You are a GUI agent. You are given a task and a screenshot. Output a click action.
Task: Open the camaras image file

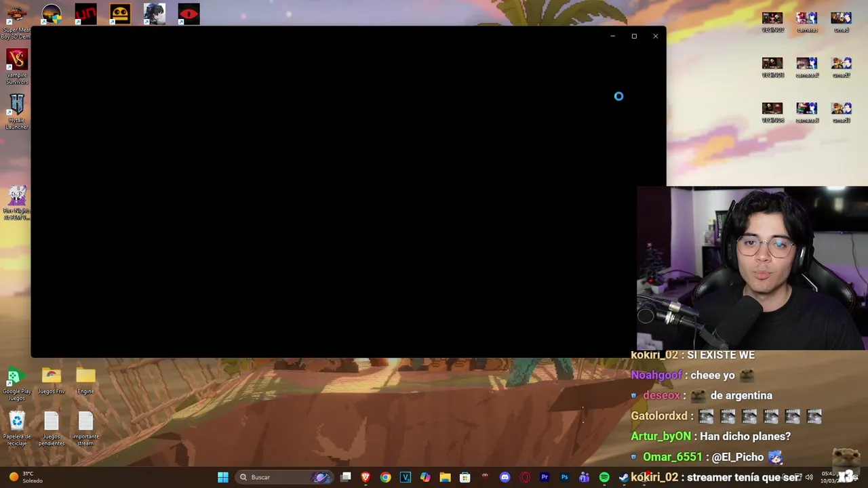click(x=807, y=22)
